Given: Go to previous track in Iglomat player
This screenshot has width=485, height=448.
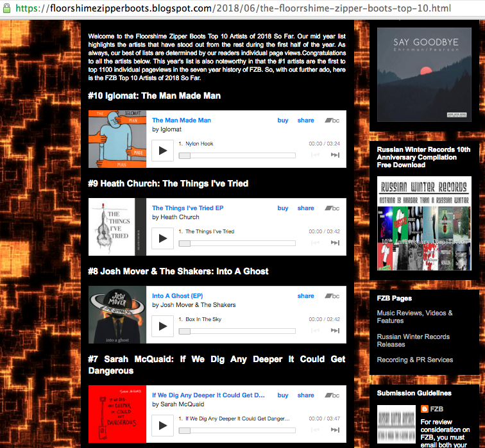Looking at the screenshot, I should 315,155.
